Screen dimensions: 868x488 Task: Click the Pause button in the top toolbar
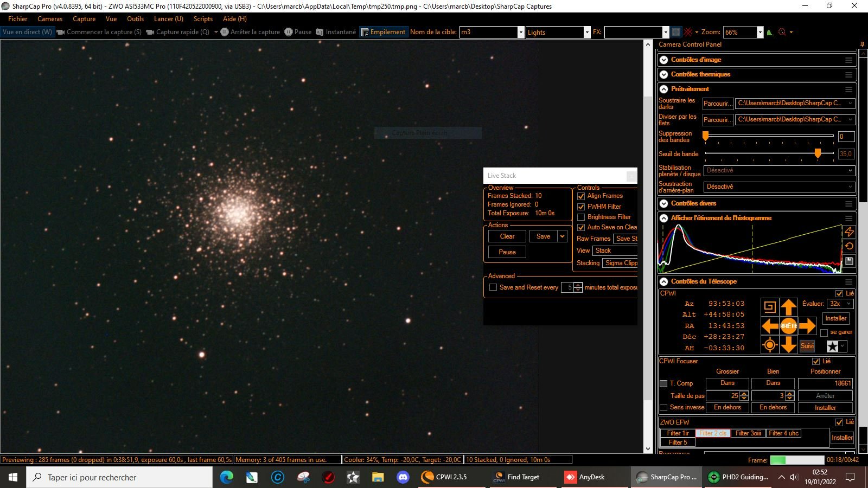pyautogui.click(x=298, y=32)
